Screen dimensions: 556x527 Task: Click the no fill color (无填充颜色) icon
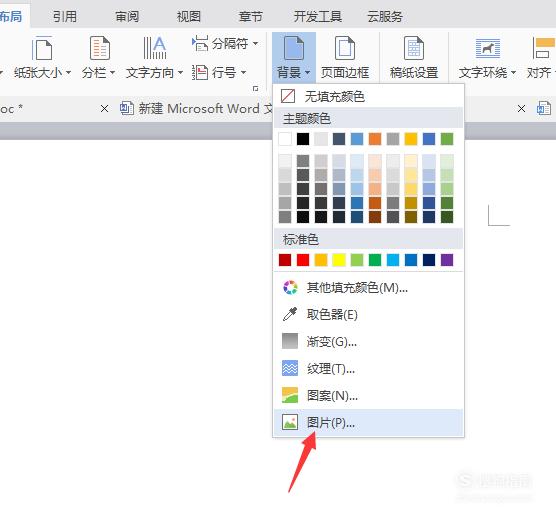(288, 96)
